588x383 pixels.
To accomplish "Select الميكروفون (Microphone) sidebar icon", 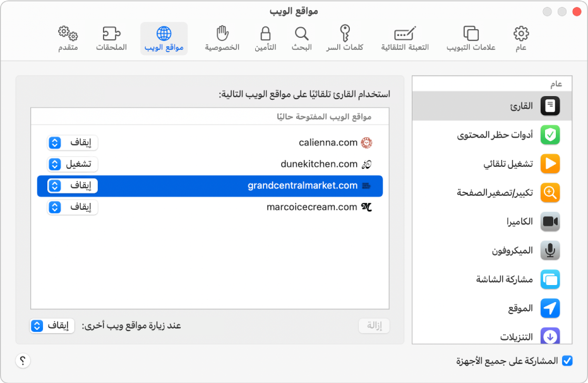I will (x=550, y=250).
